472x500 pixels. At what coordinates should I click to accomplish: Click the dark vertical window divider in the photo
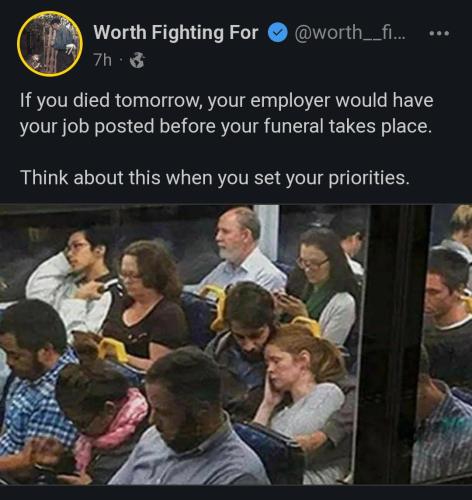click(393, 343)
